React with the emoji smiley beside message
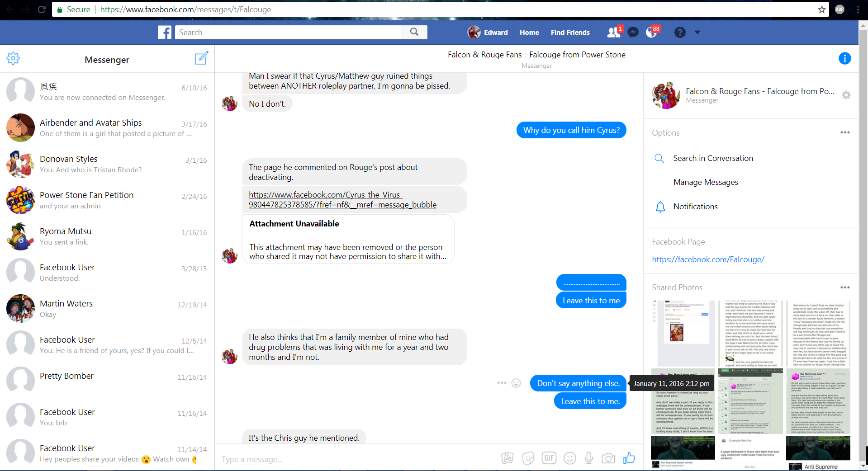This screenshot has width=868, height=471. point(516,383)
